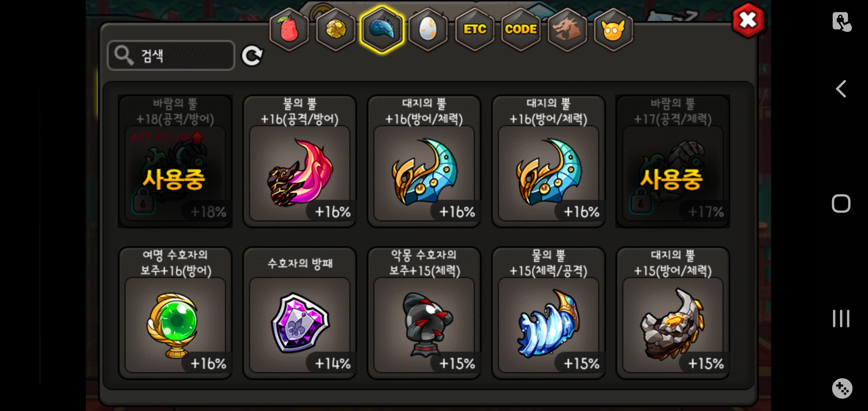
Task: Click the refresh arrow beside search
Action: (252, 56)
